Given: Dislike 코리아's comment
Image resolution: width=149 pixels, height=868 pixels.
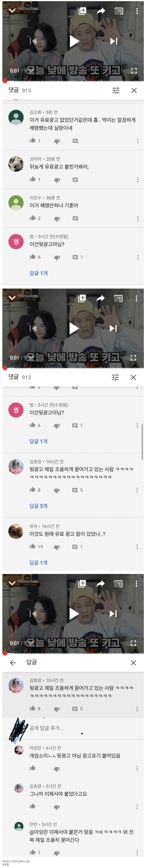Looking at the screenshot, I should click(x=57, y=180).
